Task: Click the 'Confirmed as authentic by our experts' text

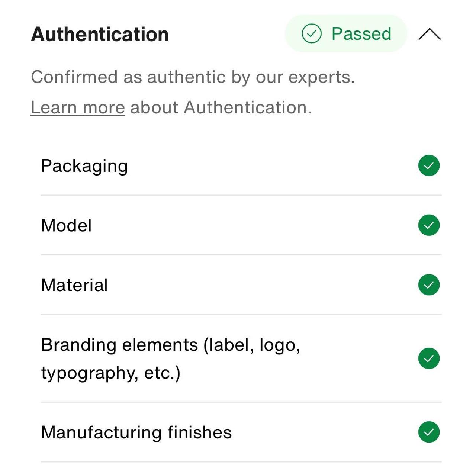Action: pos(193,77)
